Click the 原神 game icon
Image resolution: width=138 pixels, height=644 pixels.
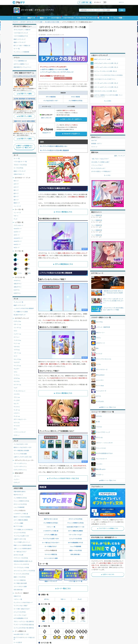pos(93,348)
